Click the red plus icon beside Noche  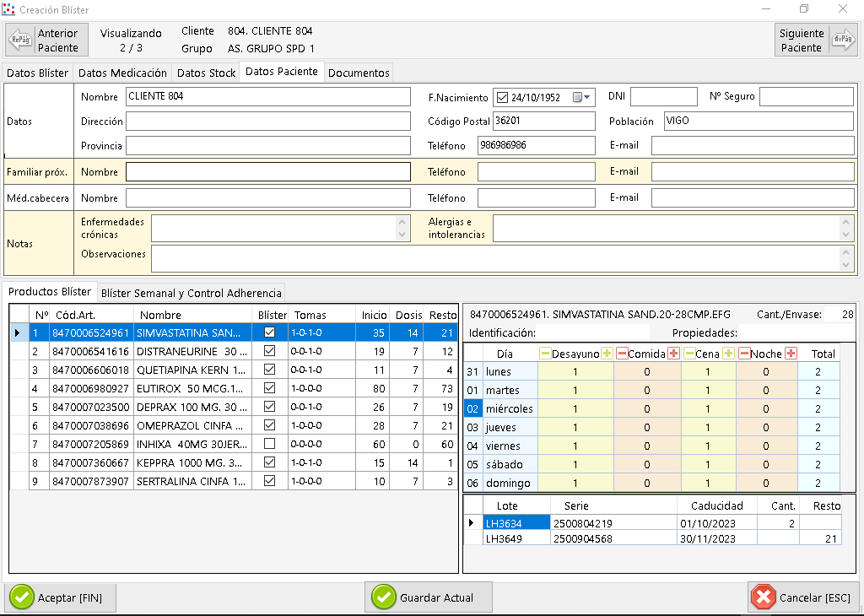pos(791,354)
